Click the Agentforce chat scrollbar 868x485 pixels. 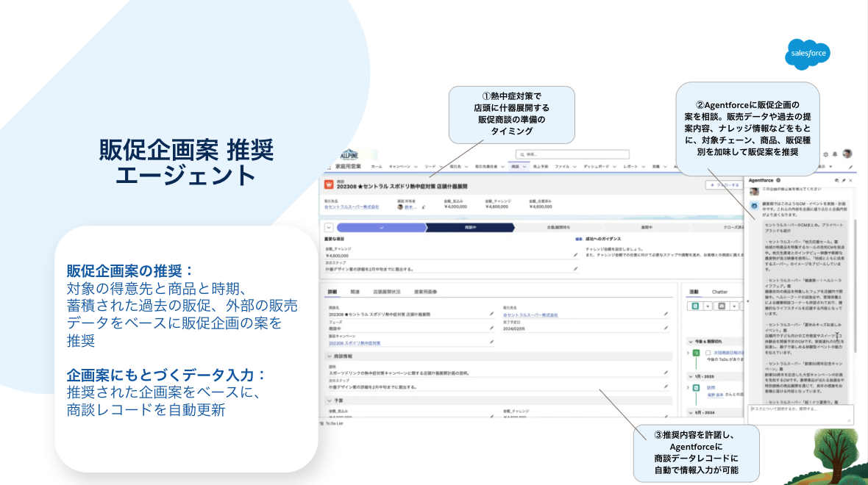click(855, 285)
